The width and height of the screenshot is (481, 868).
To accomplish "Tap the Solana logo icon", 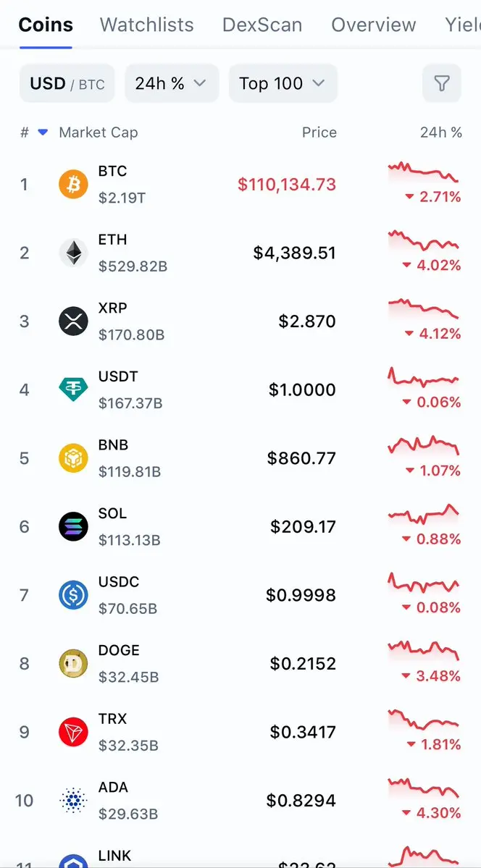I will (x=73, y=526).
